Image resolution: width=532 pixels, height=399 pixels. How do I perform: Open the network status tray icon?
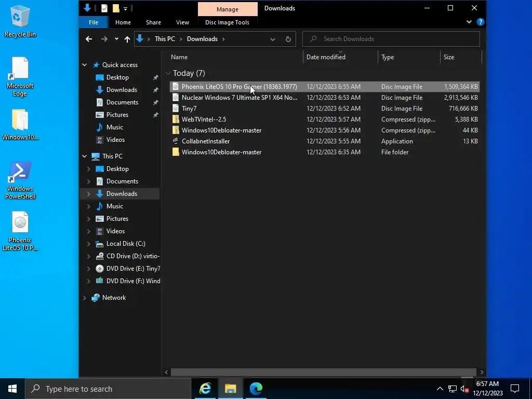coord(453,389)
